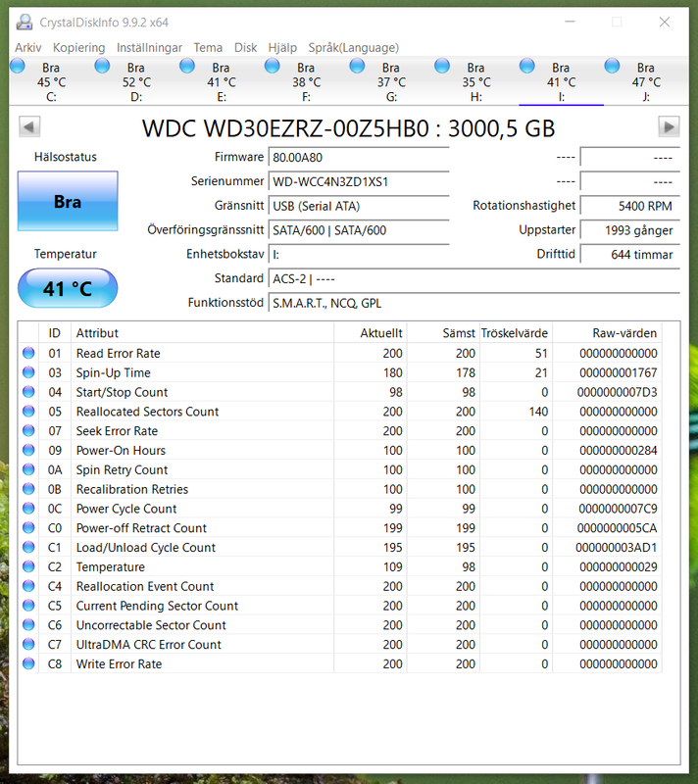
Task: Click the Firmware field 80.00A80
Action: (359, 158)
